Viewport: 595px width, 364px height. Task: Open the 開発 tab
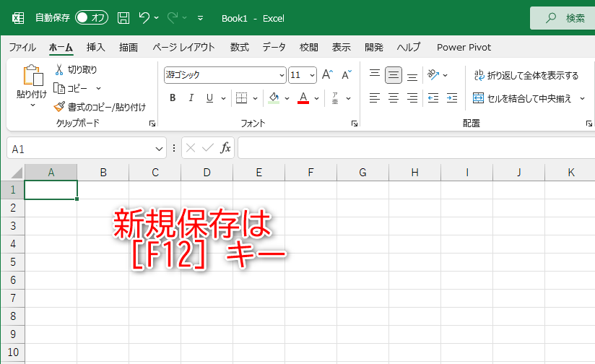374,47
